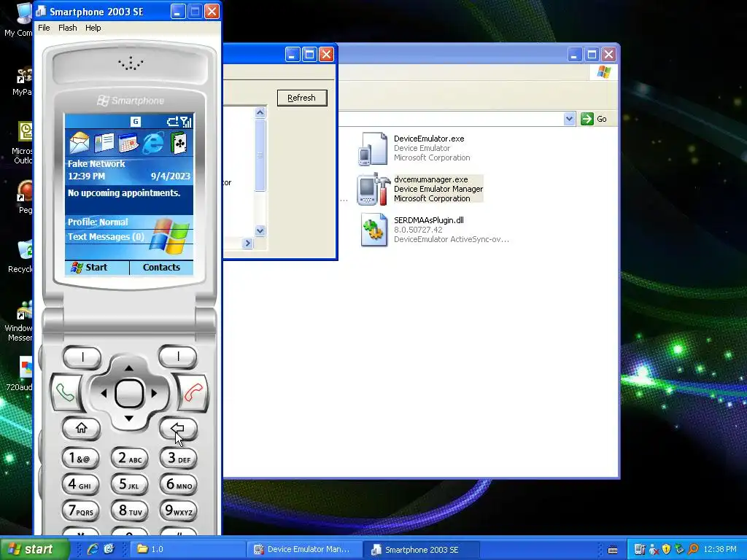Open the Calendar icon on phone screen
Screen dimensions: 747x560
pos(128,143)
